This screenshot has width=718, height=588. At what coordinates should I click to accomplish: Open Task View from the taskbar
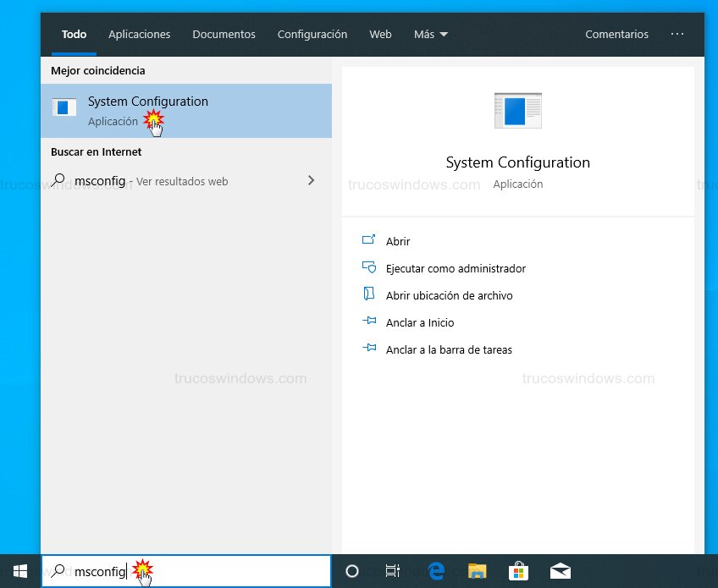pos(393,571)
